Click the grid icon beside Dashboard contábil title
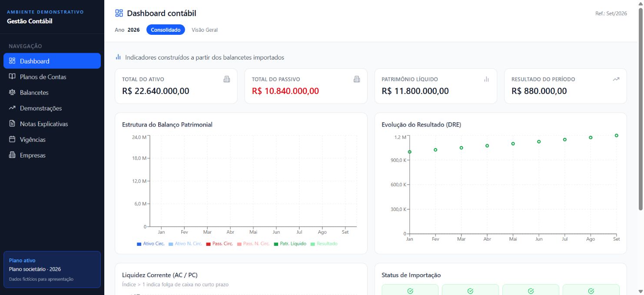Viewport: 644px width, 295px height. point(119,13)
